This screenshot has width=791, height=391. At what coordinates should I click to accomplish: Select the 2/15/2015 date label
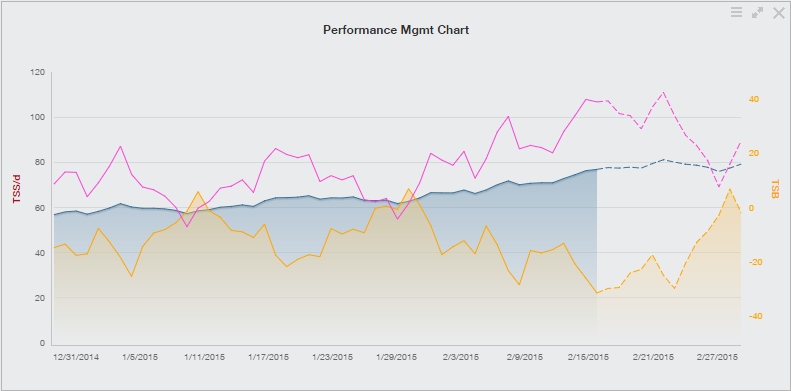click(589, 357)
